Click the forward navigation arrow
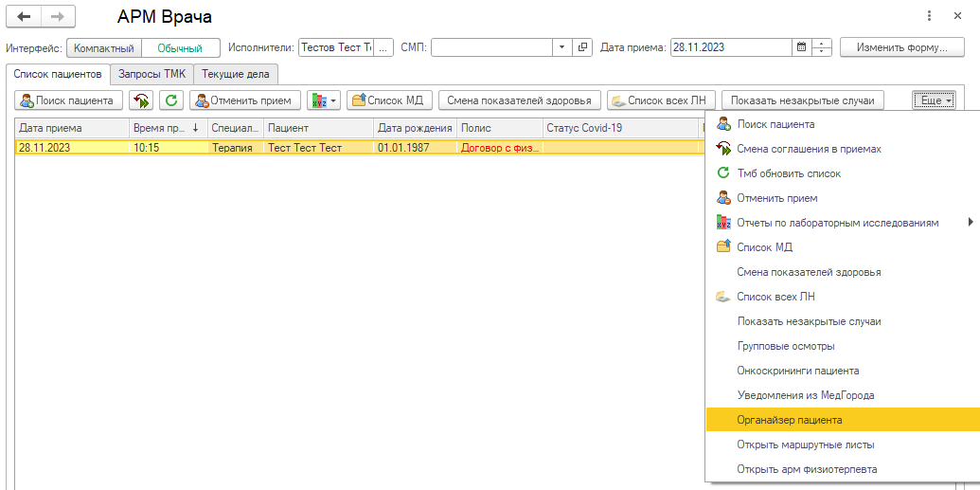980x490 pixels. (57, 17)
